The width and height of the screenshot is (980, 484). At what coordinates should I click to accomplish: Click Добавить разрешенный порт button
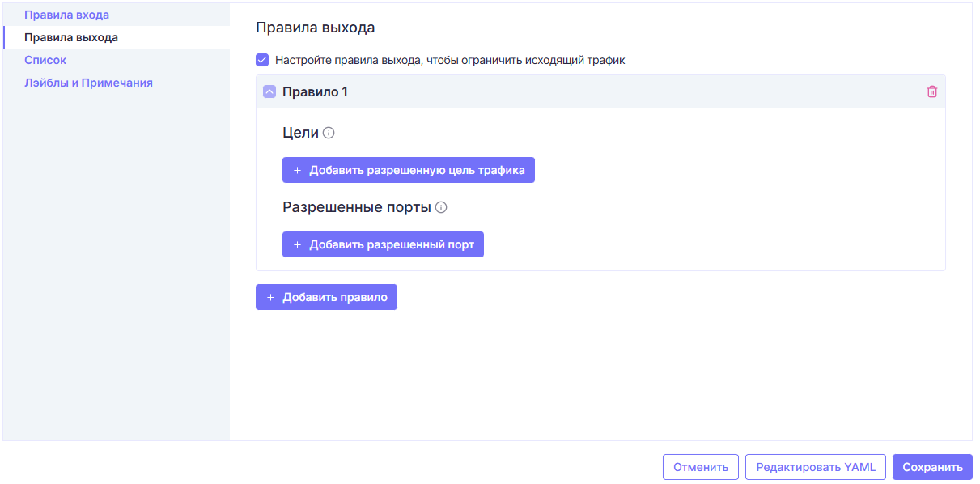(383, 244)
